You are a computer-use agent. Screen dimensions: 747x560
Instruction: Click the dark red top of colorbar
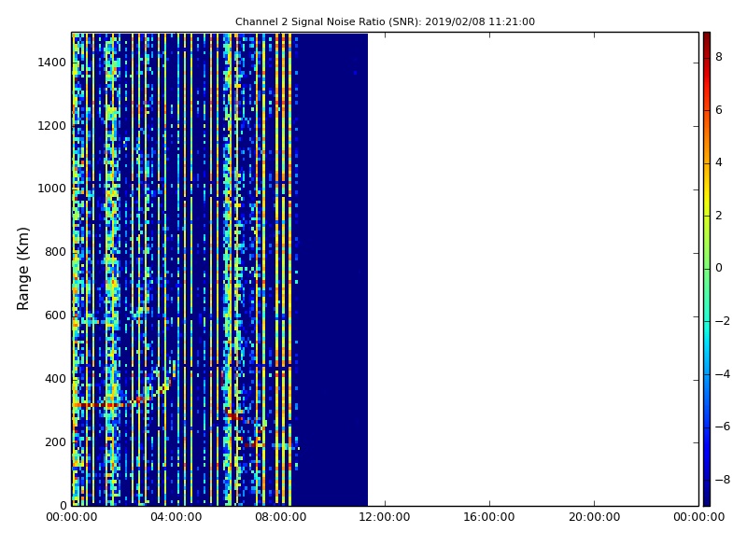point(707,38)
